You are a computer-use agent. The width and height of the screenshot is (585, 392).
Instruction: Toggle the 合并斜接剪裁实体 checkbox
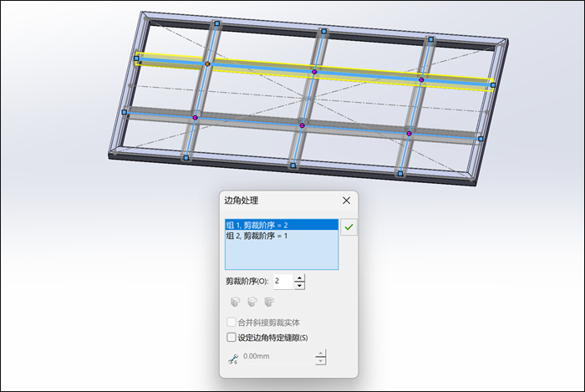(x=231, y=322)
